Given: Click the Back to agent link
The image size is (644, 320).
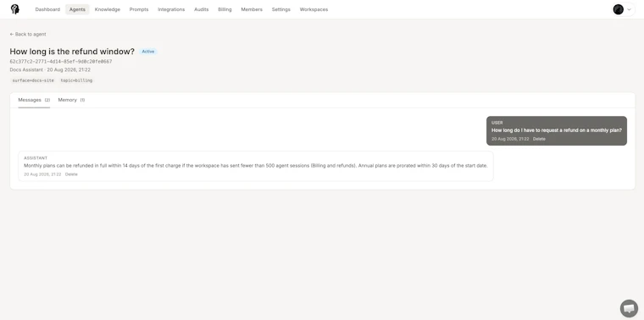Looking at the screenshot, I should [28, 34].
